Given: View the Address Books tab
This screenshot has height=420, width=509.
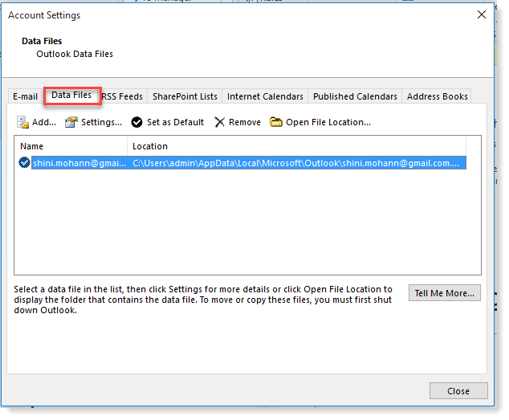Looking at the screenshot, I should click(437, 96).
